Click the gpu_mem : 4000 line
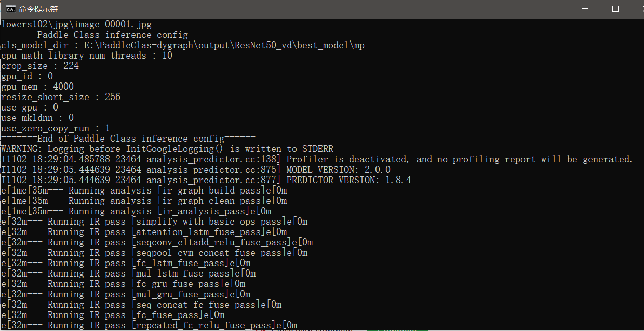Image resolution: width=644 pixels, height=331 pixels. [x=36, y=87]
